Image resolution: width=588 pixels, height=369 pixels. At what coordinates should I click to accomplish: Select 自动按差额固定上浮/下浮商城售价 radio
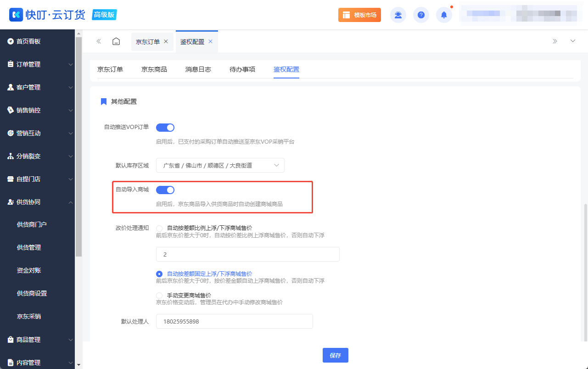point(159,274)
